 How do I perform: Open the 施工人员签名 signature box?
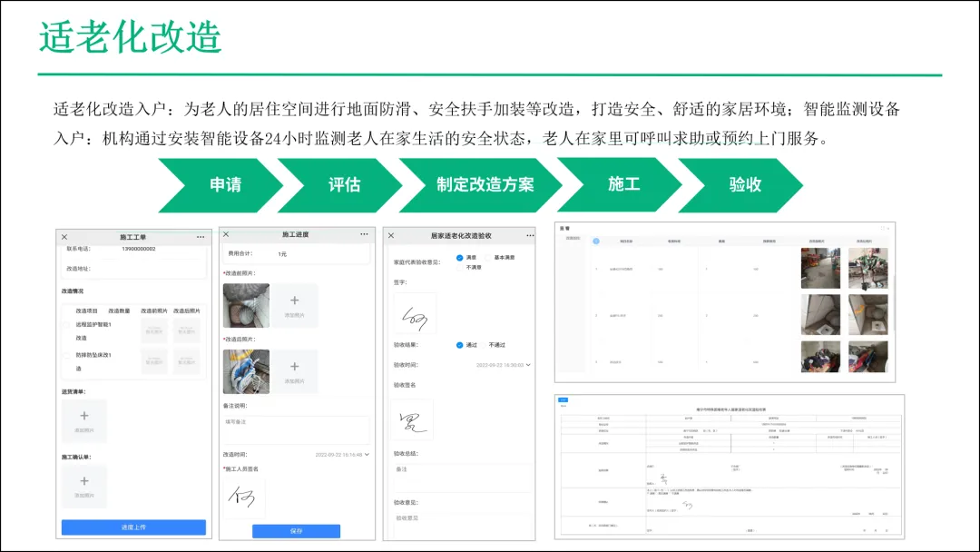(244, 498)
